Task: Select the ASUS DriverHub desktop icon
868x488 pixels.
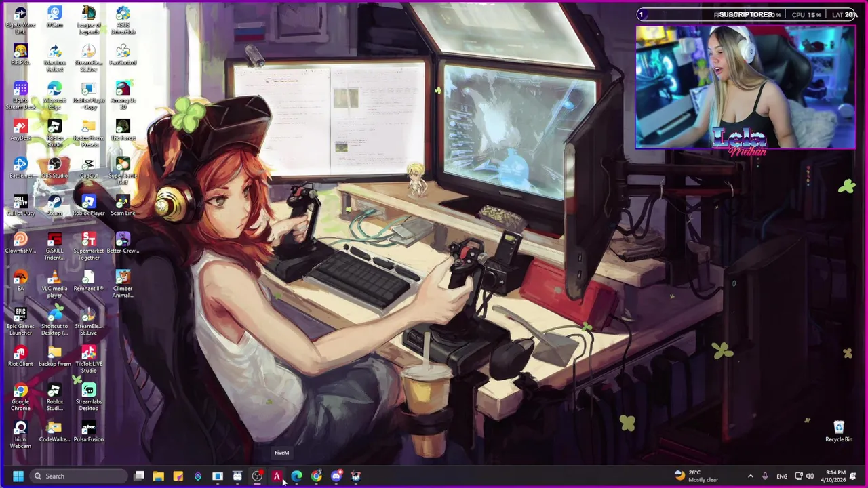Action: (123, 20)
